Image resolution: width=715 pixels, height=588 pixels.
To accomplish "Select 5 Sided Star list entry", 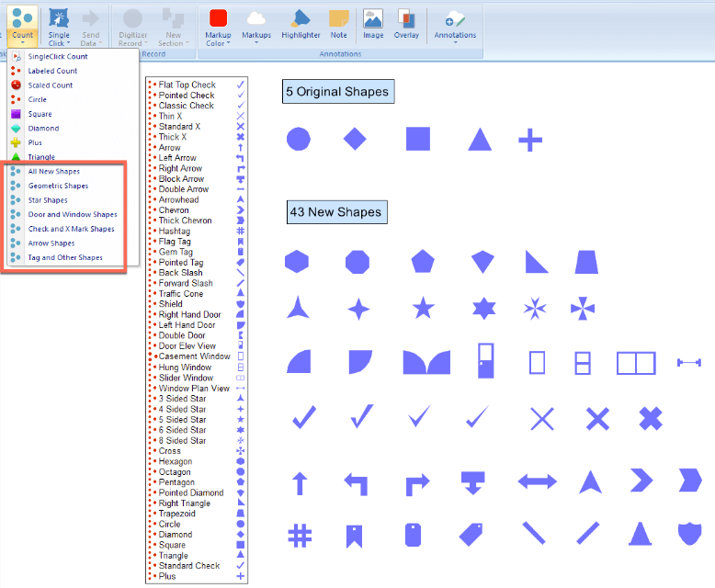I will [x=197, y=419].
